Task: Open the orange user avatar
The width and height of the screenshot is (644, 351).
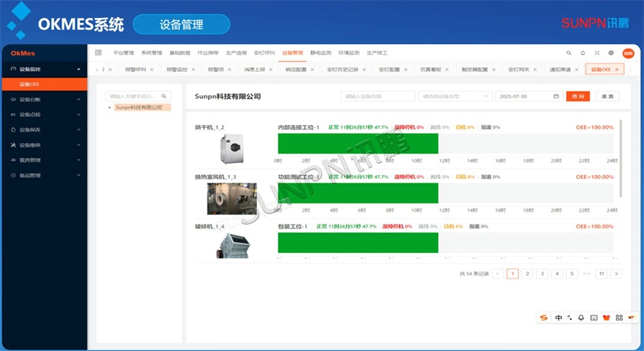Action: point(628,53)
